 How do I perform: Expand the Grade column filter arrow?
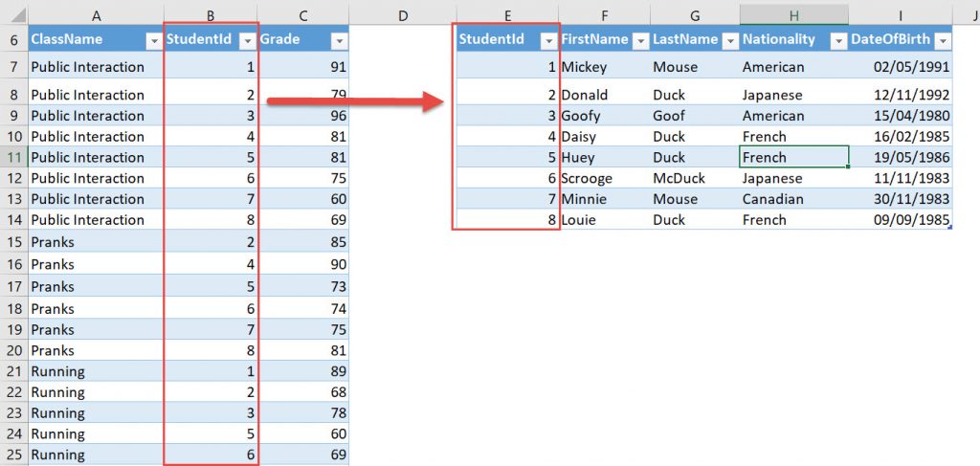339,40
